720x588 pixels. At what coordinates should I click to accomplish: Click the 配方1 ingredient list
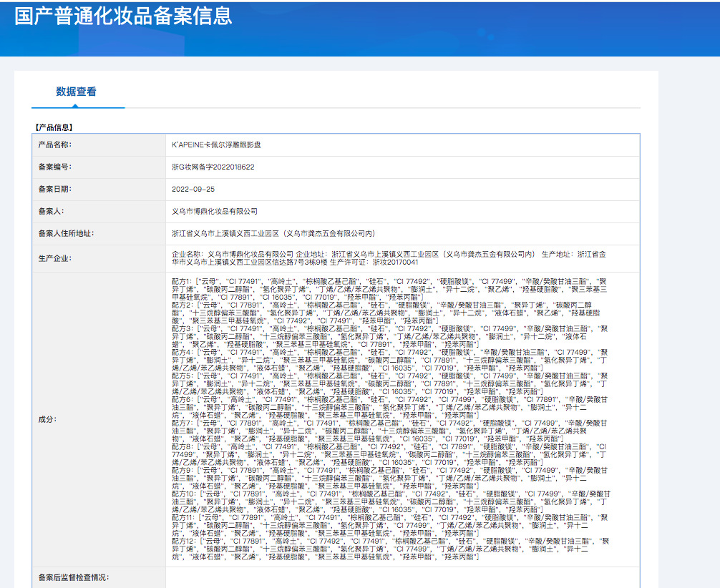[x=389, y=289]
